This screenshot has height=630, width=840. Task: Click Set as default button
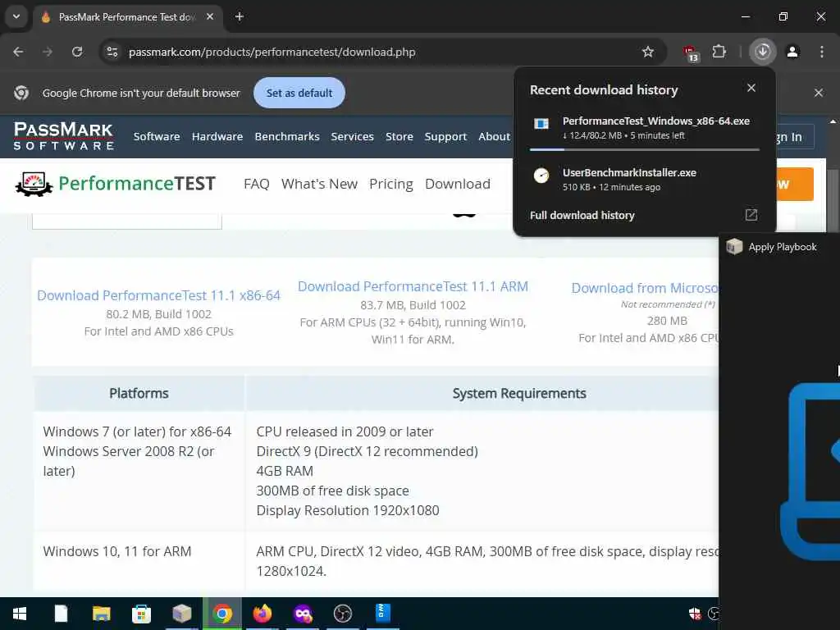(299, 93)
